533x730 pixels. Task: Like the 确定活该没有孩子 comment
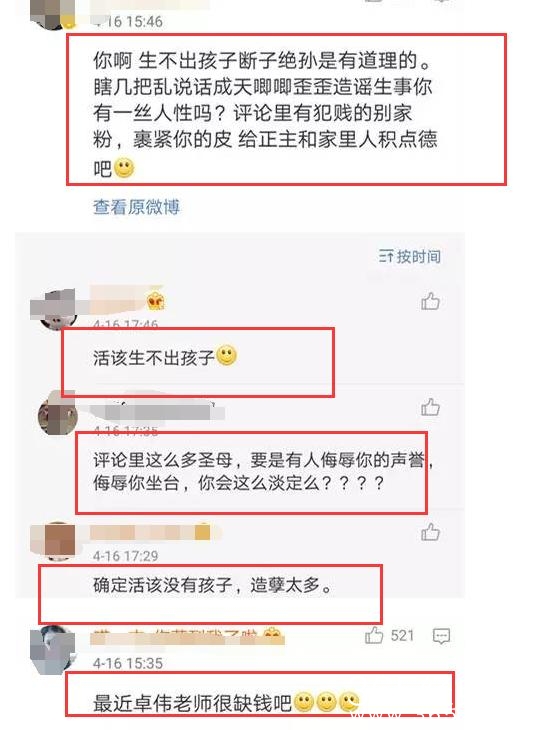click(x=430, y=532)
